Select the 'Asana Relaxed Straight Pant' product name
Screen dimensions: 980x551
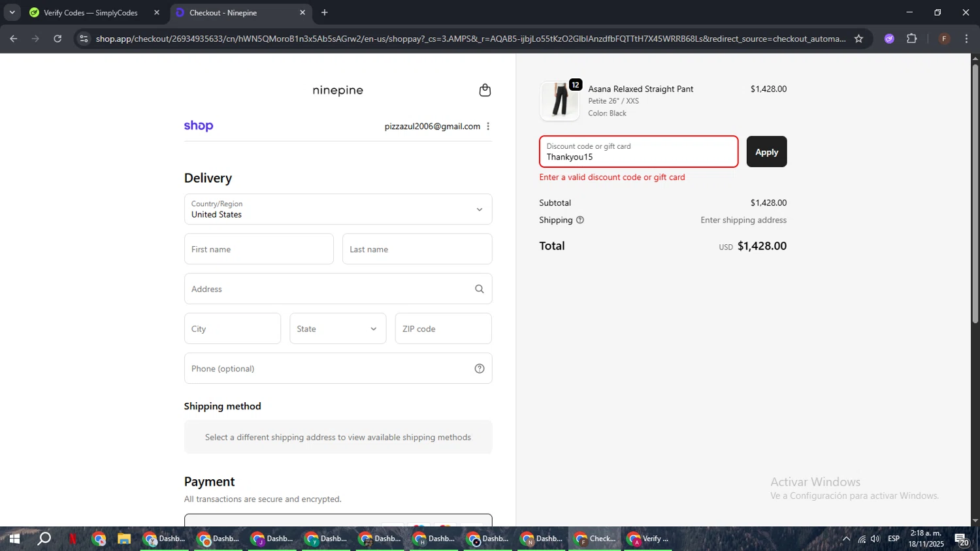pyautogui.click(x=640, y=89)
